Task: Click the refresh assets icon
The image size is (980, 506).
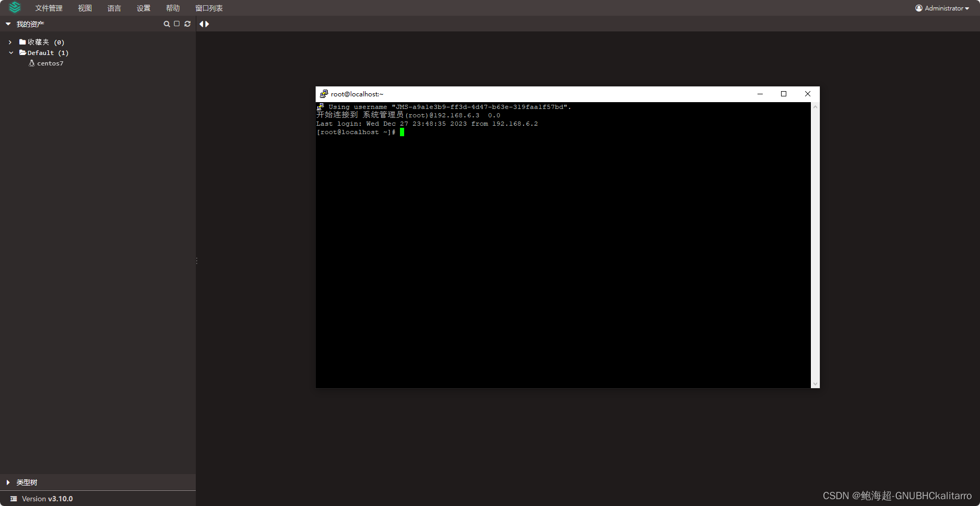Action: [x=187, y=24]
